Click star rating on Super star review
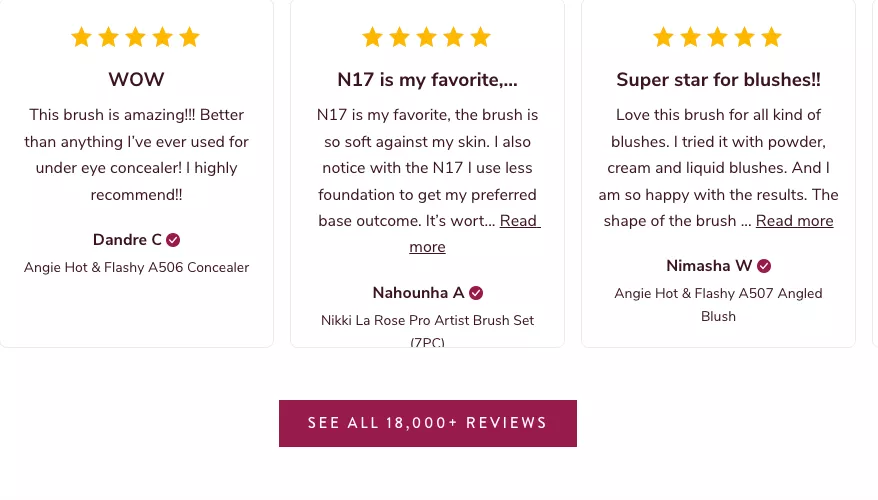Viewport: 878px width, 500px height. pyautogui.click(x=718, y=38)
